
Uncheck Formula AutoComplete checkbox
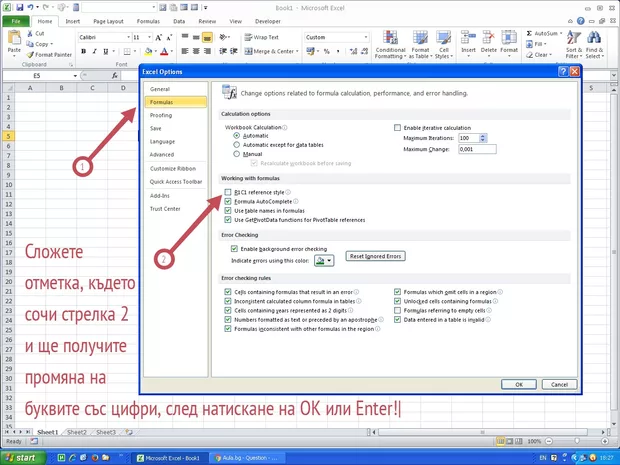coord(228,201)
